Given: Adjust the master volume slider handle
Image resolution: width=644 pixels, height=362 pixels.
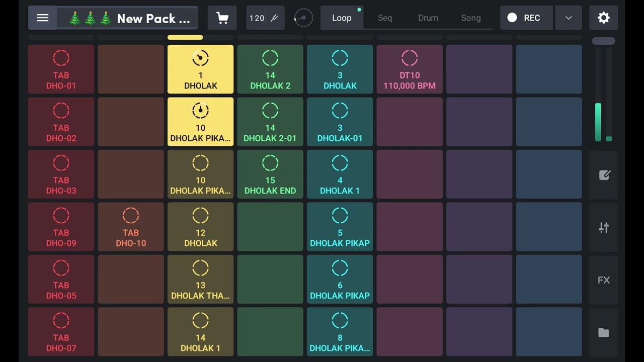Looking at the screenshot, I should (x=603, y=41).
